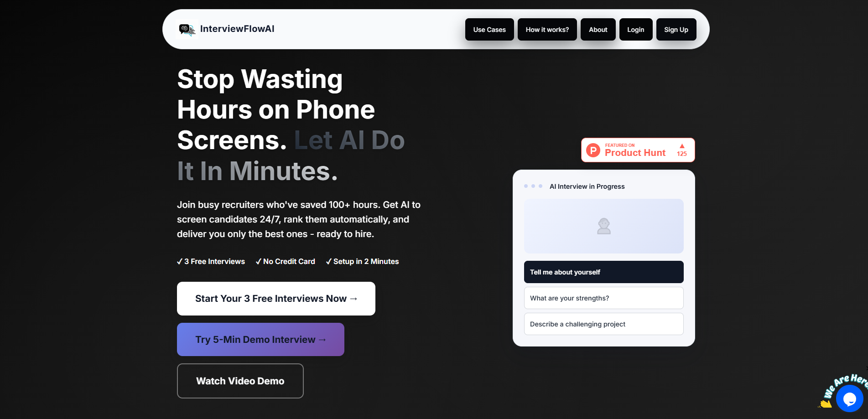Click the checkmark beside No Credit Card

coord(259,261)
